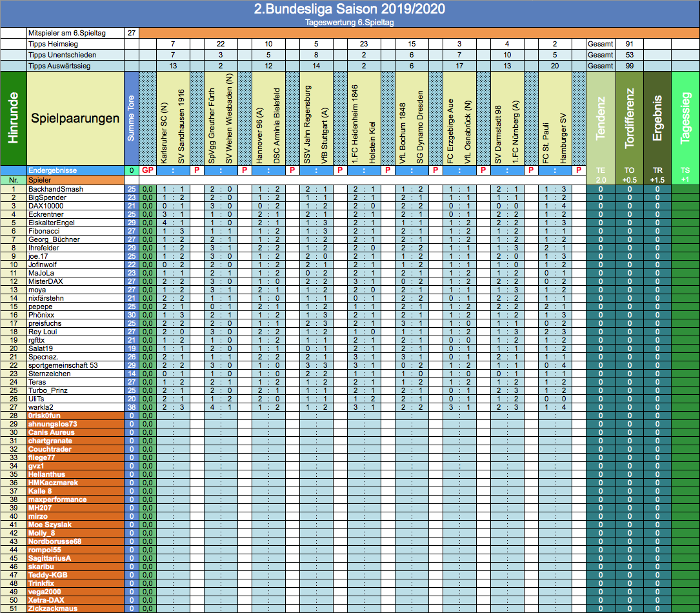Select inactive player 'Helianthus'
The width and height of the screenshot is (700, 613).
tap(75, 475)
